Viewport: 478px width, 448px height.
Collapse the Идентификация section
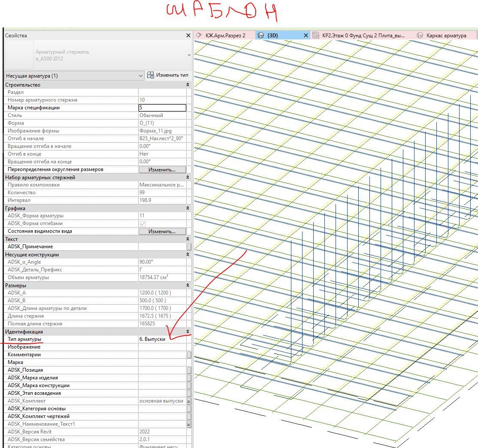pos(188,332)
